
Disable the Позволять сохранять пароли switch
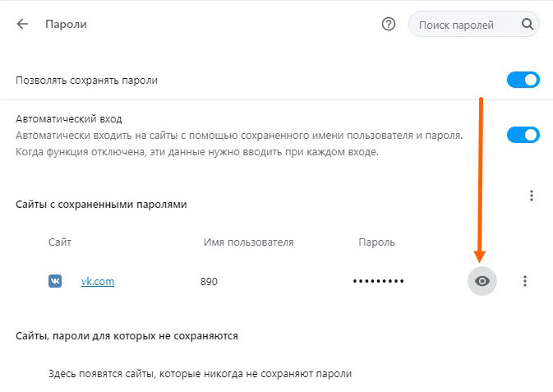point(523,80)
